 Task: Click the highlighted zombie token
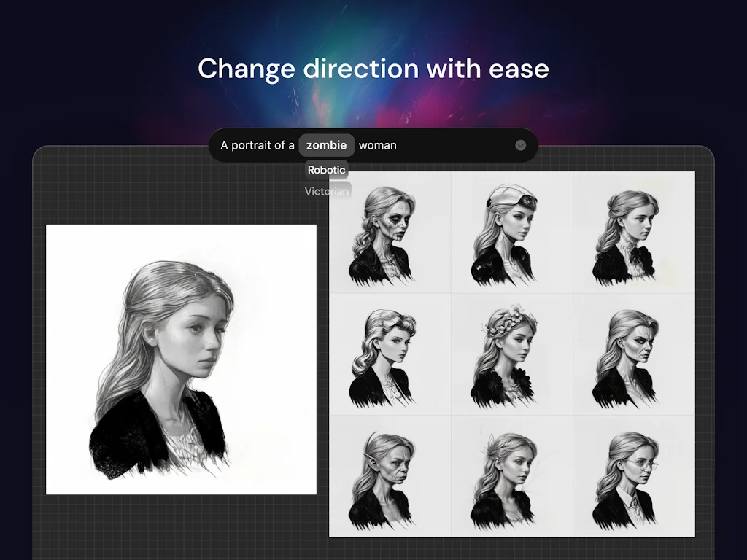pos(326,145)
